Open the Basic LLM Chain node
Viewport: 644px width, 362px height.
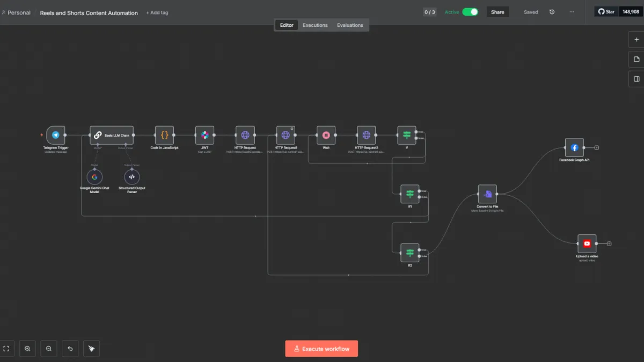[x=112, y=135]
